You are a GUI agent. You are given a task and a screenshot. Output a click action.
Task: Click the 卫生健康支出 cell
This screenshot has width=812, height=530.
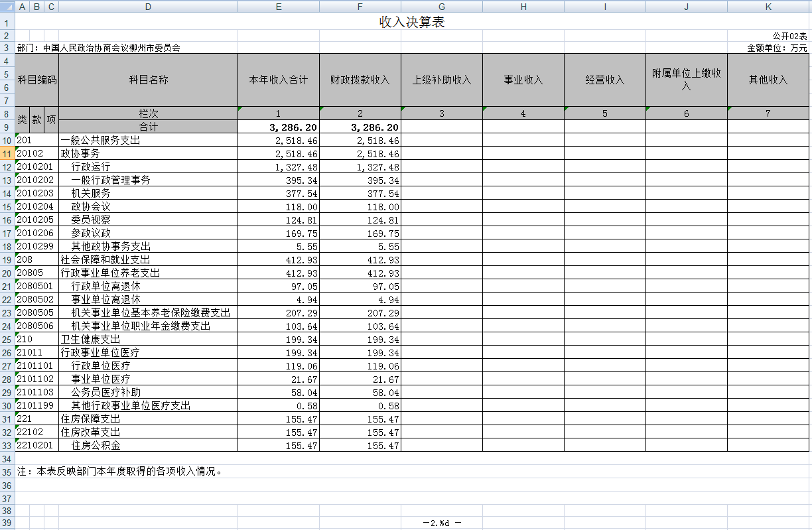point(149,339)
